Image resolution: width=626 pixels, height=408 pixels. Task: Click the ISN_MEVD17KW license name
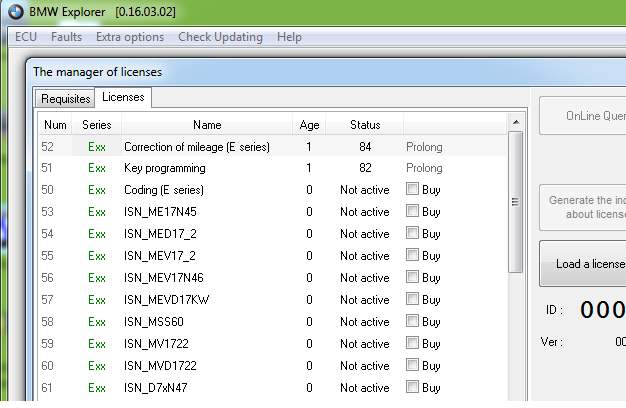(166, 299)
